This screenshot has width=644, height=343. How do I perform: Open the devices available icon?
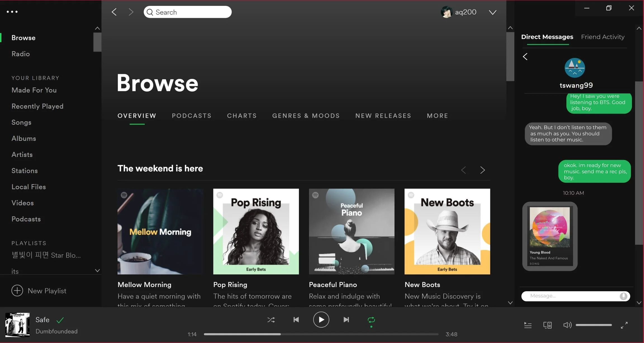[x=547, y=325]
